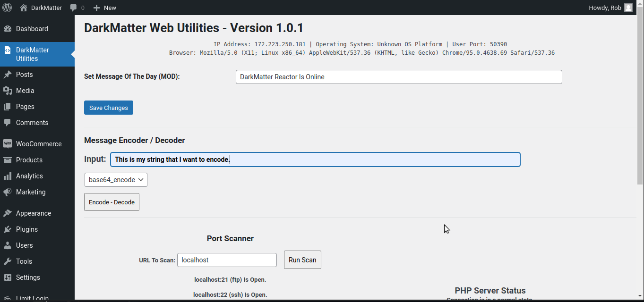This screenshot has height=302, width=644.
Task: Click the Encode - Decode button
Action: tap(112, 202)
